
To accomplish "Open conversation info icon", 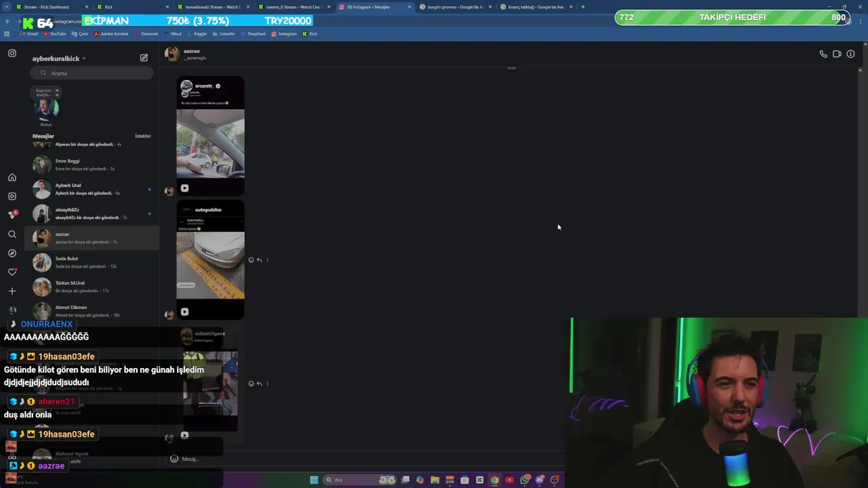I will (850, 54).
